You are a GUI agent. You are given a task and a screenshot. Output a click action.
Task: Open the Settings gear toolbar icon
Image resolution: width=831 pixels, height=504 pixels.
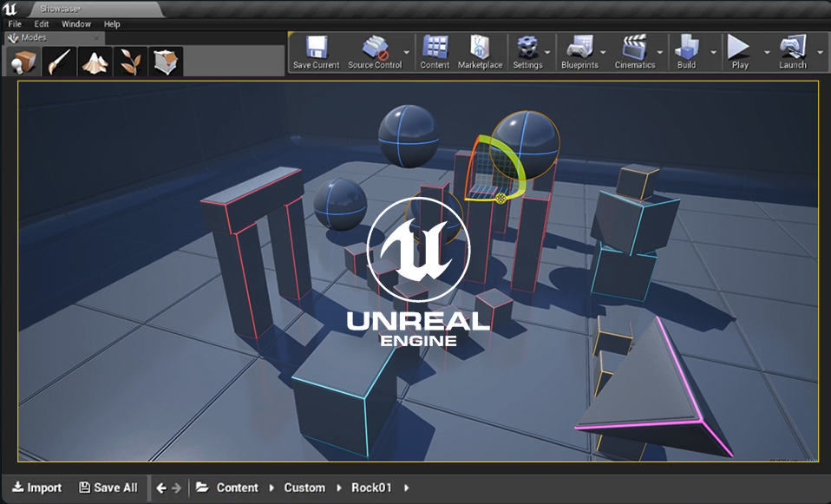[x=527, y=47]
